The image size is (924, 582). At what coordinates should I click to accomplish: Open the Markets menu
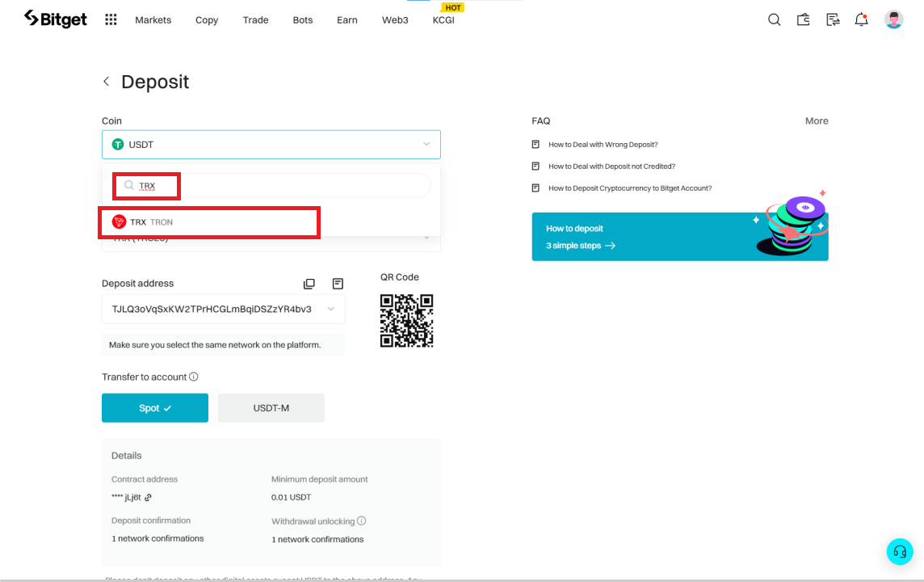coord(153,20)
